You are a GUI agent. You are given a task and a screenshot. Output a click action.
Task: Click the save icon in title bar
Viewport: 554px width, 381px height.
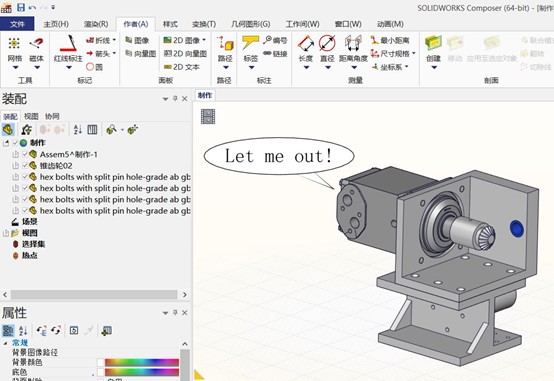click(x=21, y=7)
